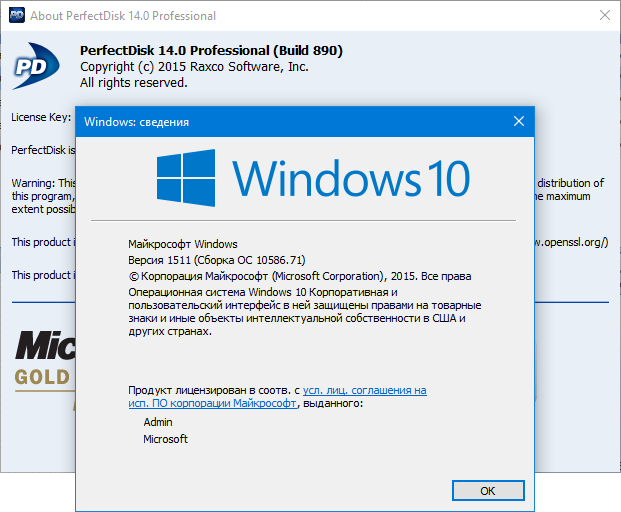Click the "Microsoft" organization name under Admin
The image size is (621, 512).
pyautogui.click(x=165, y=439)
